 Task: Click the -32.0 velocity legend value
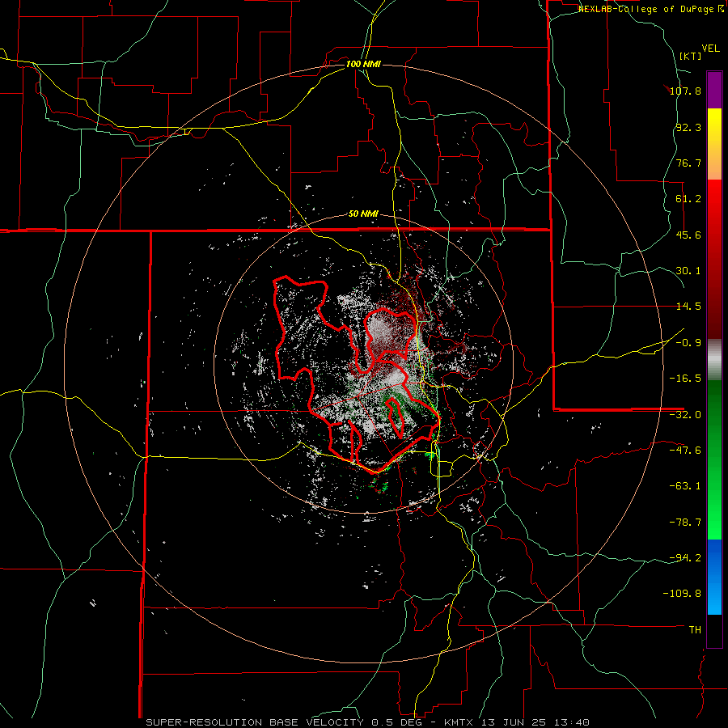point(685,415)
